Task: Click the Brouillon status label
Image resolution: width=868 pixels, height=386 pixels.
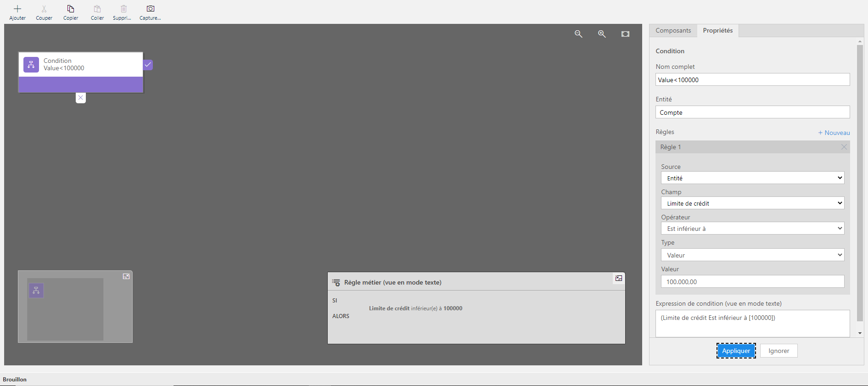Action: tap(15, 380)
